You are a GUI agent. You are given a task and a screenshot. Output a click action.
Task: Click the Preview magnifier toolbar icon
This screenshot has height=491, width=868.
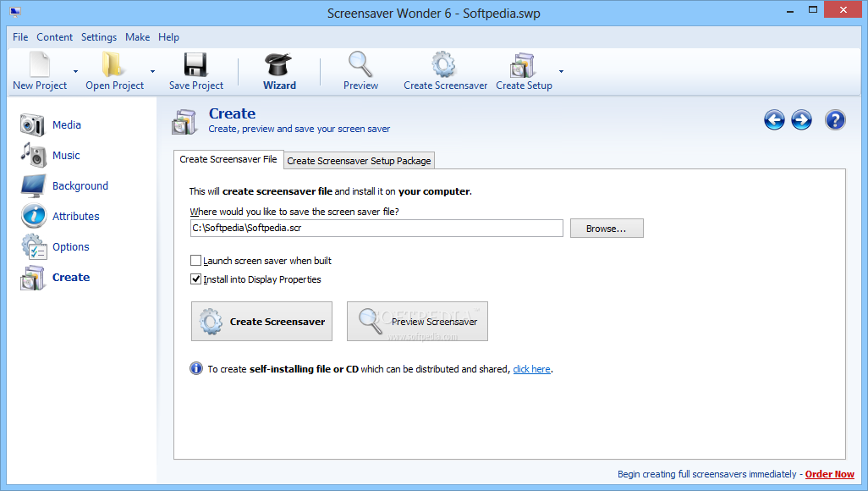coord(360,64)
